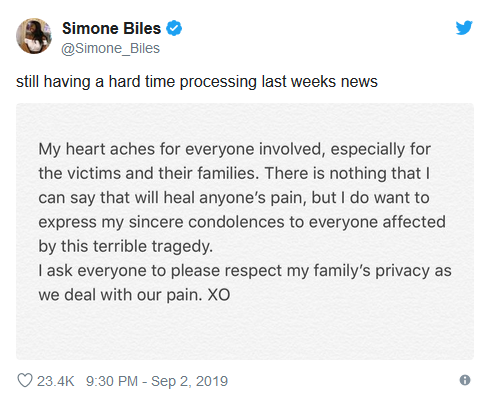Click "the victims and their families" text
Screen dimensions: 493x399
coord(148,173)
